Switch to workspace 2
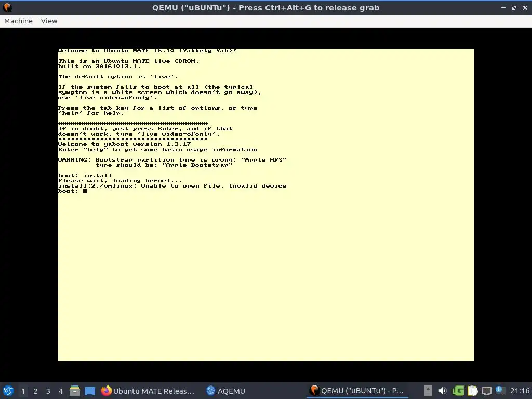532x399 pixels. coord(36,391)
